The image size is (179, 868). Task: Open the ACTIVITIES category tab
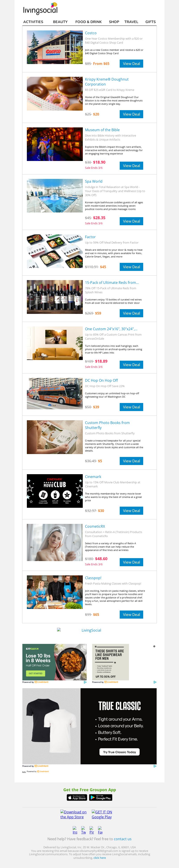[x=33, y=21]
